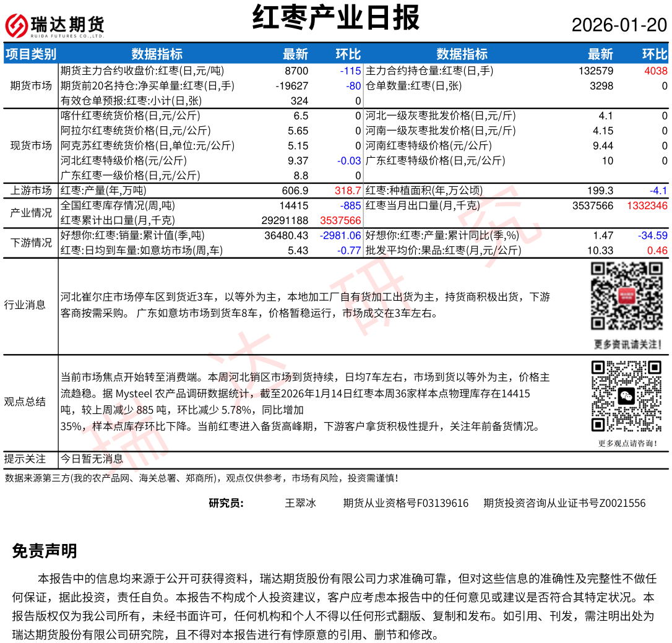Click the 行业消息 section label
672x643 pixels.
click(x=25, y=304)
